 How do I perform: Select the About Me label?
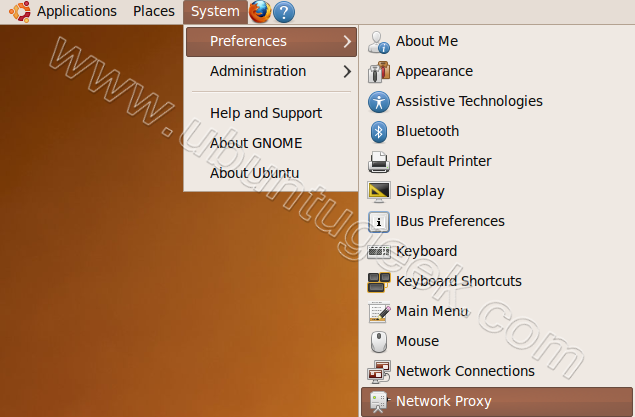[x=427, y=41]
